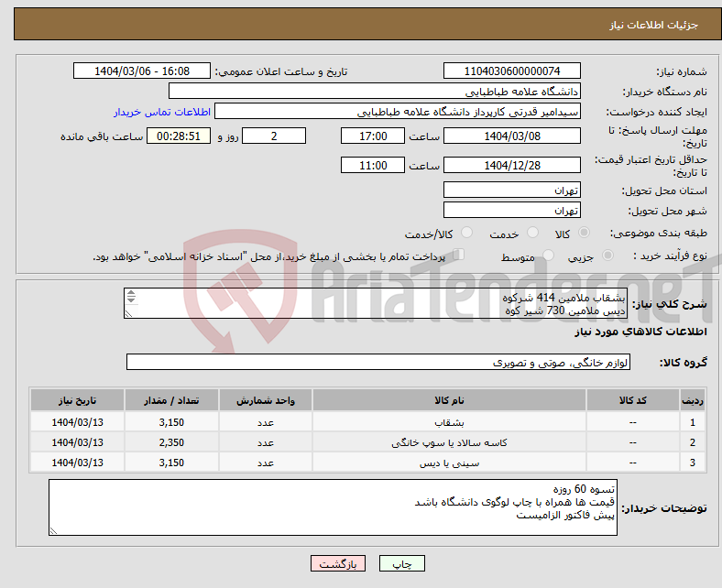Click the اطلاعات کالاهای مورد نیاز heading
This screenshot has width=722, height=588.
point(640,332)
